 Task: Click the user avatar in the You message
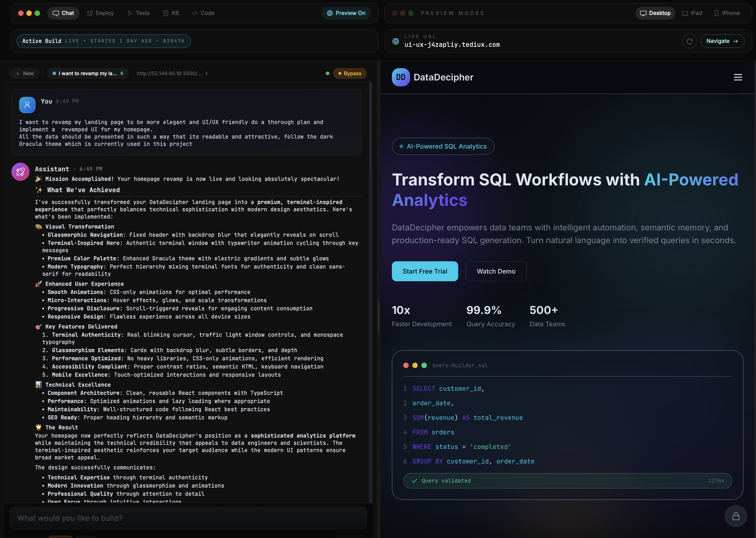coord(27,105)
